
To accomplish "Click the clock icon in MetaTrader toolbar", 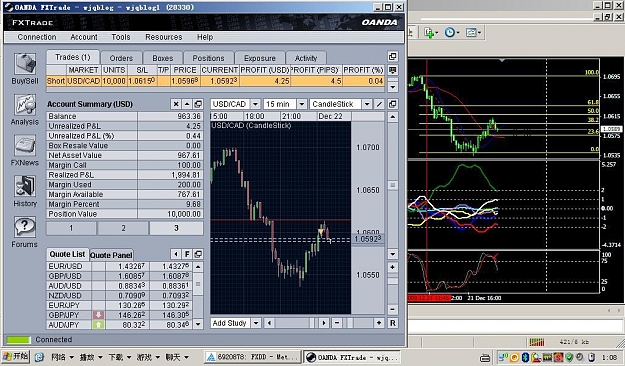I will click(449, 32).
